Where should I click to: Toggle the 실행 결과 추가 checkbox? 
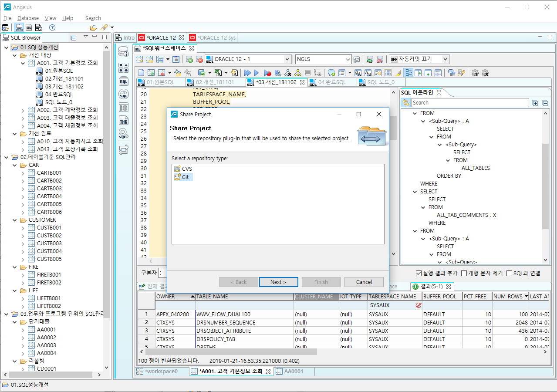pyautogui.click(x=419, y=273)
